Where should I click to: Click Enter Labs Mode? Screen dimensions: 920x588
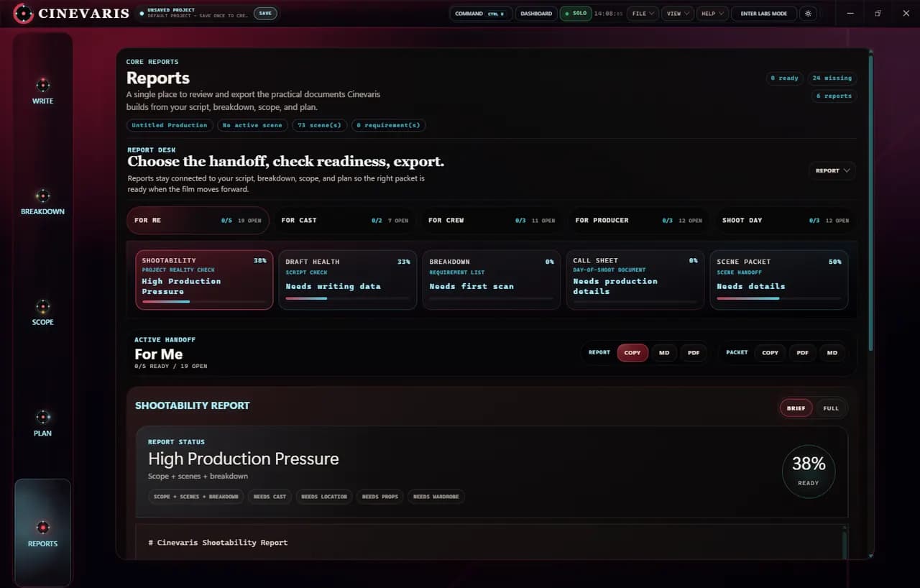tap(763, 13)
